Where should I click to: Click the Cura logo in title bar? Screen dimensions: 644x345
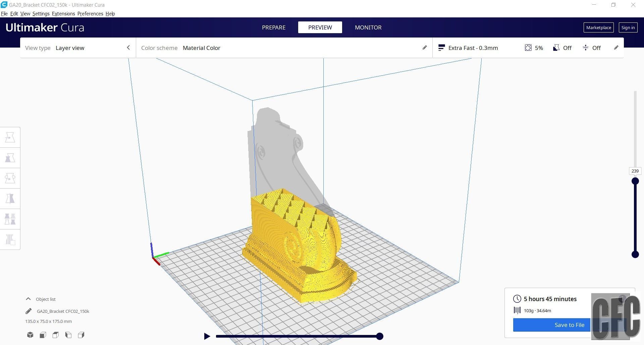click(x=4, y=5)
